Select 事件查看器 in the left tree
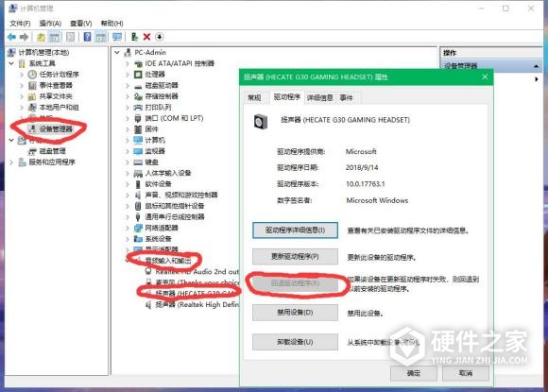 tap(56, 85)
